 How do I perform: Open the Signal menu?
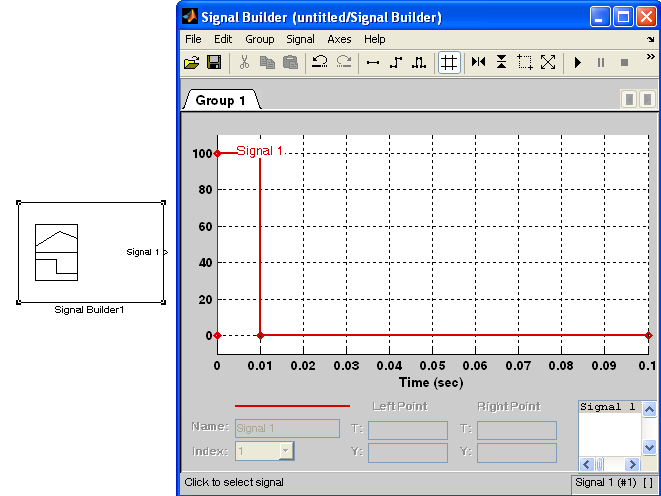point(300,39)
